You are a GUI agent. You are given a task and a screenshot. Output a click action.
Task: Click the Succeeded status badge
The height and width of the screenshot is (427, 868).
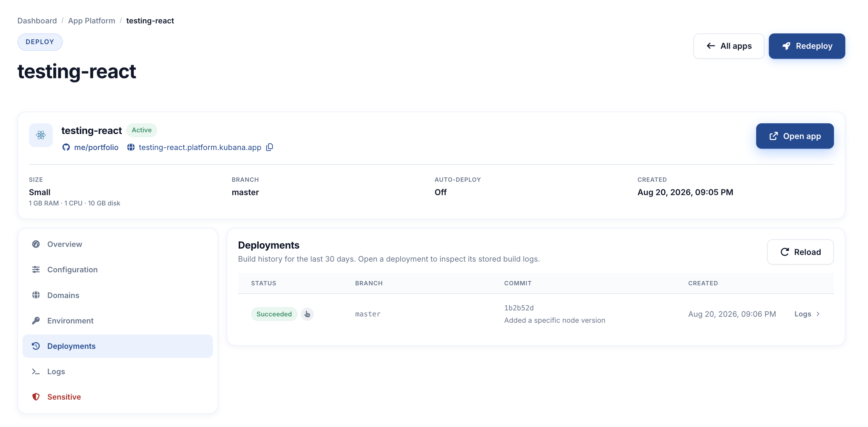274,314
